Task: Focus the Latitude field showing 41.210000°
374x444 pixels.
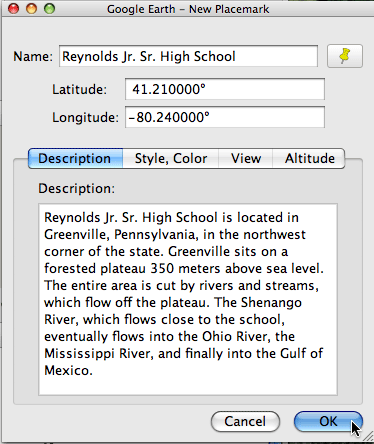Action: coord(225,89)
